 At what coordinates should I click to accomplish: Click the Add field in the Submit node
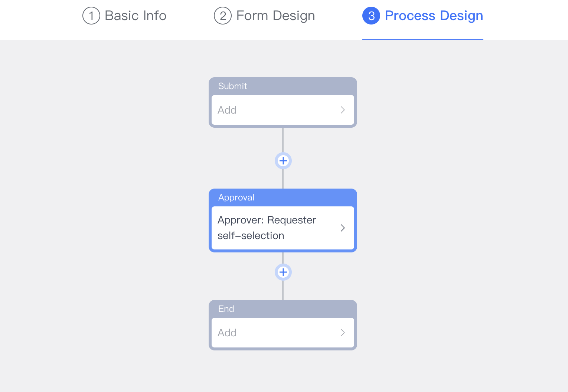[260, 110]
